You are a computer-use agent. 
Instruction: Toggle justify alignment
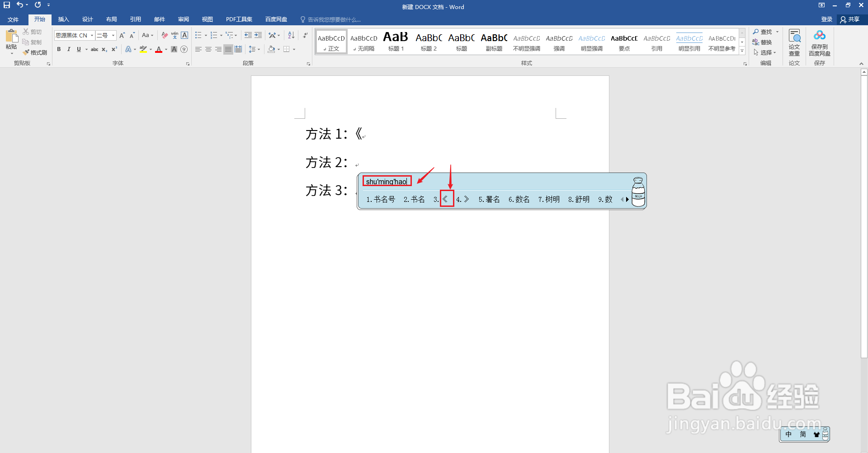point(228,49)
